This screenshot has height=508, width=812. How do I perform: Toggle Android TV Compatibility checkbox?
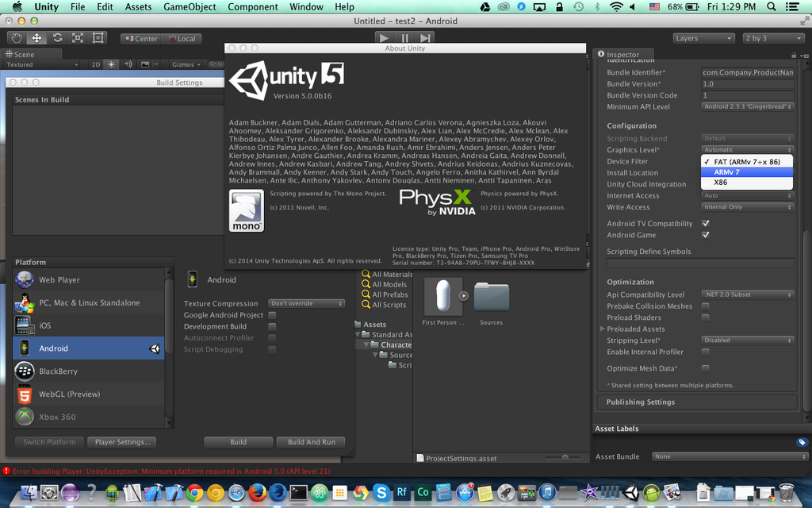[x=705, y=223]
